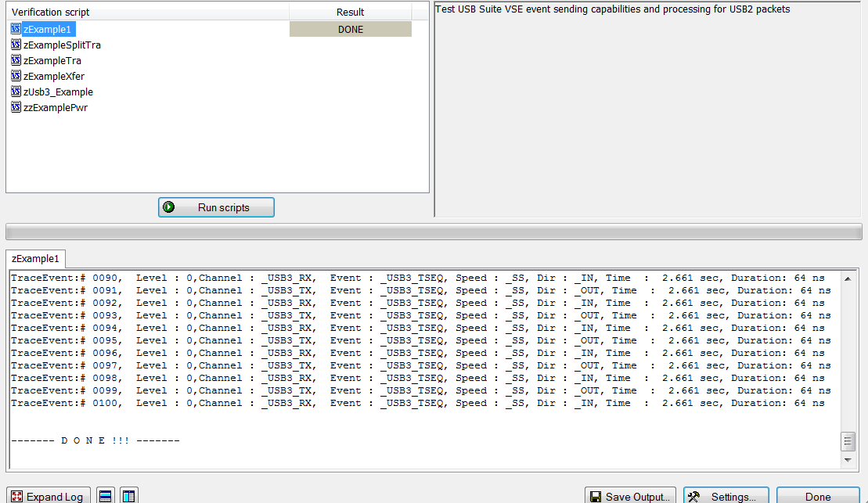This screenshot has width=868, height=503.
Task: Expand the log view
Action: [49, 496]
